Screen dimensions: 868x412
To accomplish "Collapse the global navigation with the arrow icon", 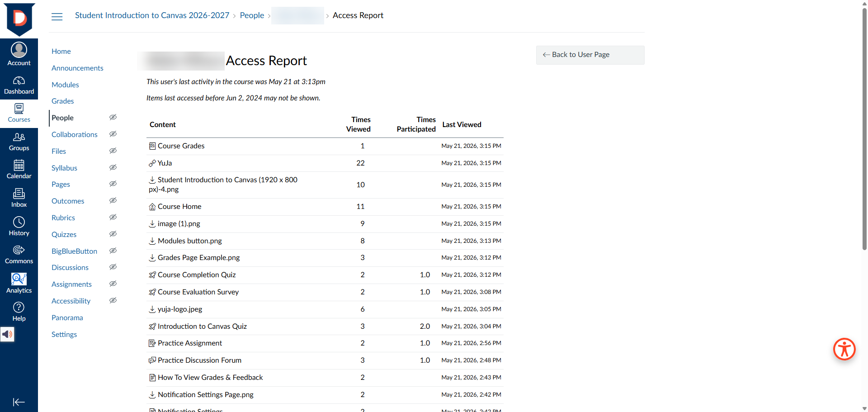I will (19, 402).
